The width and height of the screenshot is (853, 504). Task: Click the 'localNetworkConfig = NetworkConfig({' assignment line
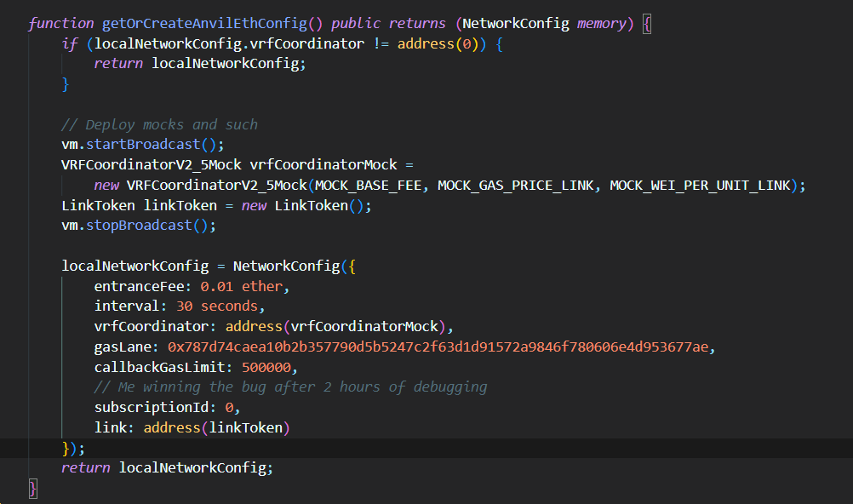click(209, 266)
